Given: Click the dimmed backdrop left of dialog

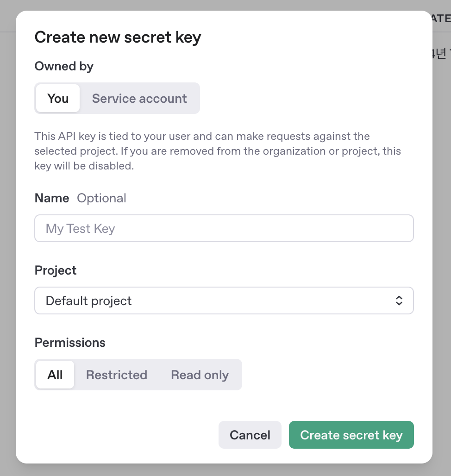Looking at the screenshot, I should coord(7,232).
